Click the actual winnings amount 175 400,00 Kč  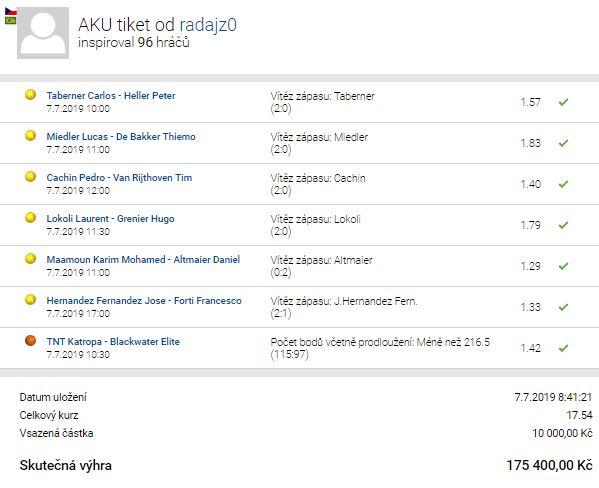[x=549, y=465]
